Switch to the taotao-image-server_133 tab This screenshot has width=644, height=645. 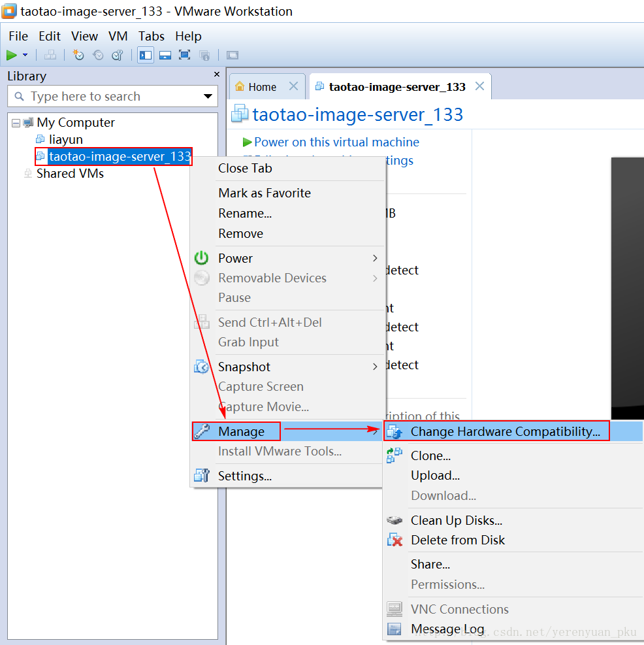point(397,87)
